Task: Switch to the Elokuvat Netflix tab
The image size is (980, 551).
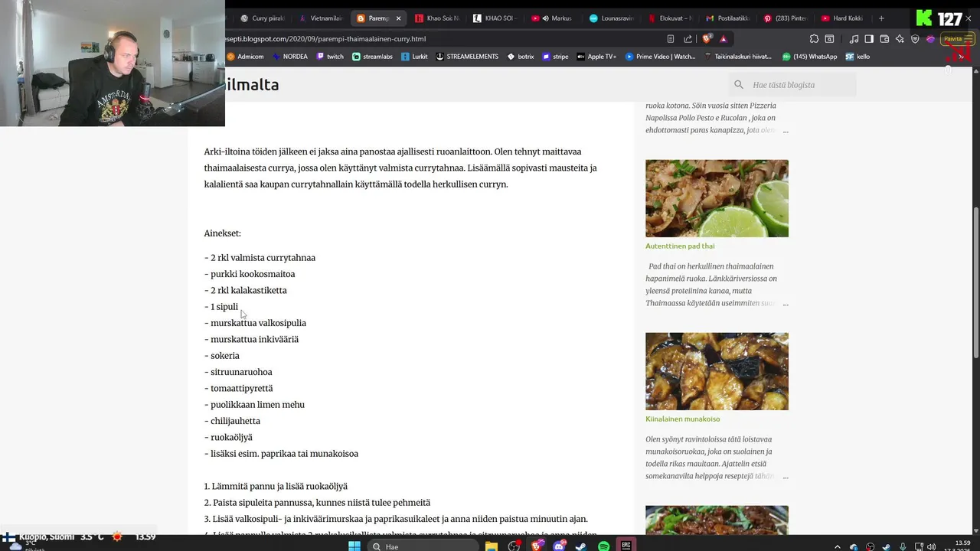Action: click(669, 18)
